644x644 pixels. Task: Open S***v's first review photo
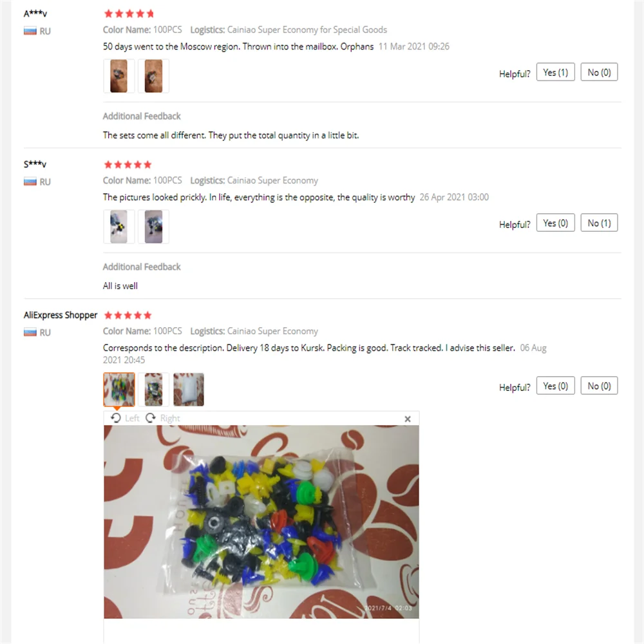pyautogui.click(x=118, y=227)
